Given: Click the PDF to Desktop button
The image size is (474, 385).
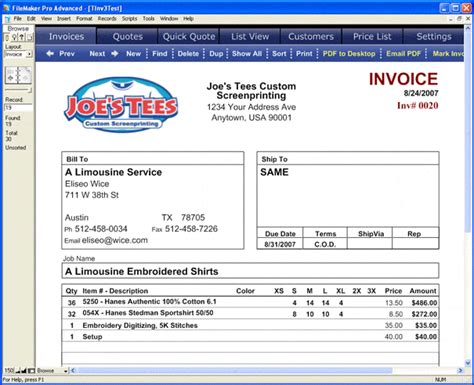Looking at the screenshot, I should (349, 53).
